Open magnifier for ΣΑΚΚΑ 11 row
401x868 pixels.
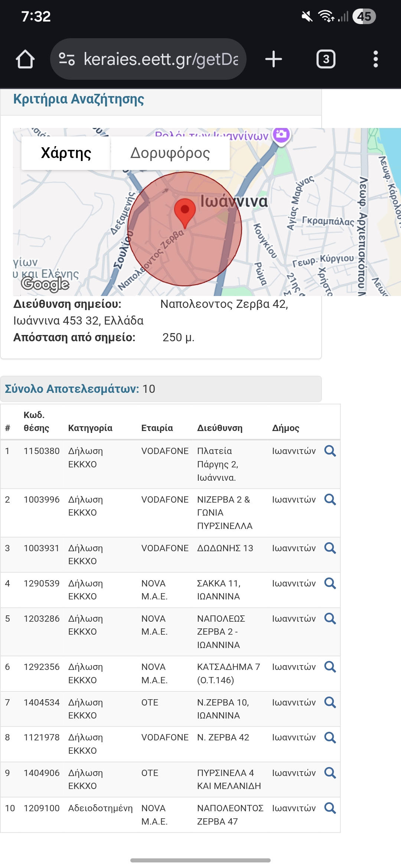click(x=330, y=583)
